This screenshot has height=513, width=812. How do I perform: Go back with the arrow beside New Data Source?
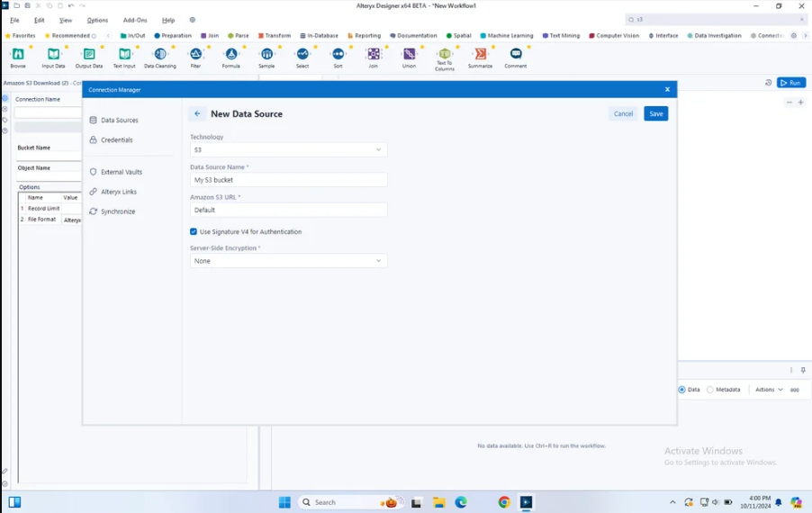197,114
